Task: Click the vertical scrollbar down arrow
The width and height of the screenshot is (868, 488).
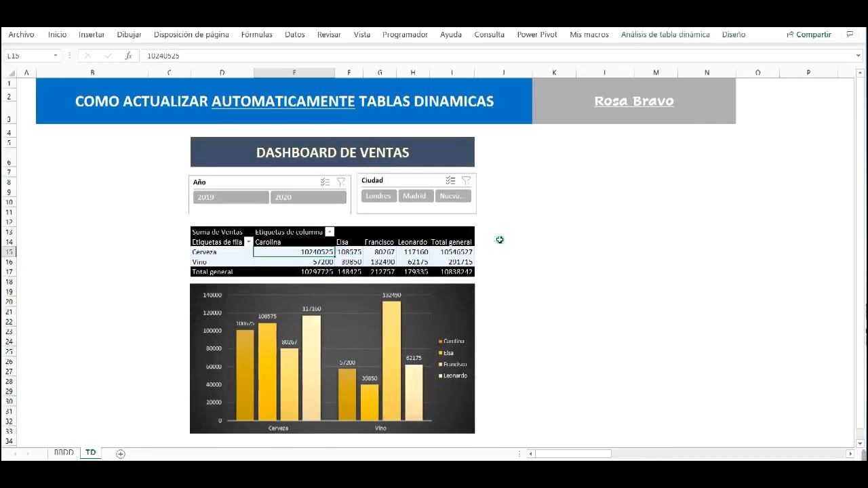Action: click(861, 444)
